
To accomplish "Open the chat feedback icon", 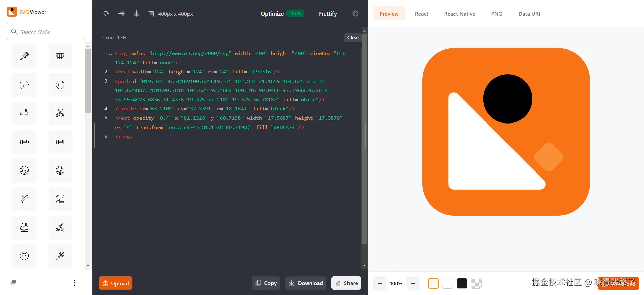I will click(13, 282).
